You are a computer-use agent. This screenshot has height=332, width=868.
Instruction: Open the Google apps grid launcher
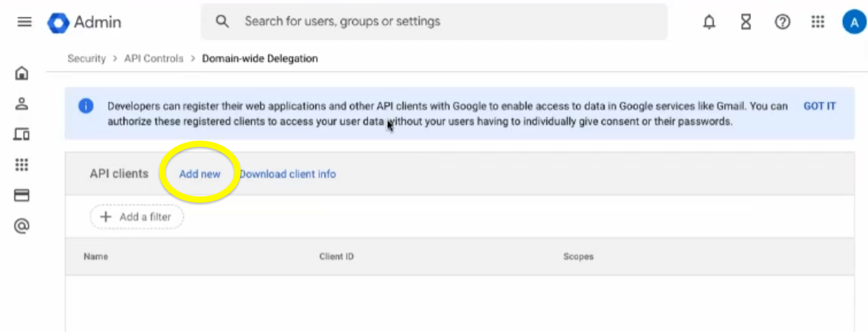pyautogui.click(x=818, y=22)
